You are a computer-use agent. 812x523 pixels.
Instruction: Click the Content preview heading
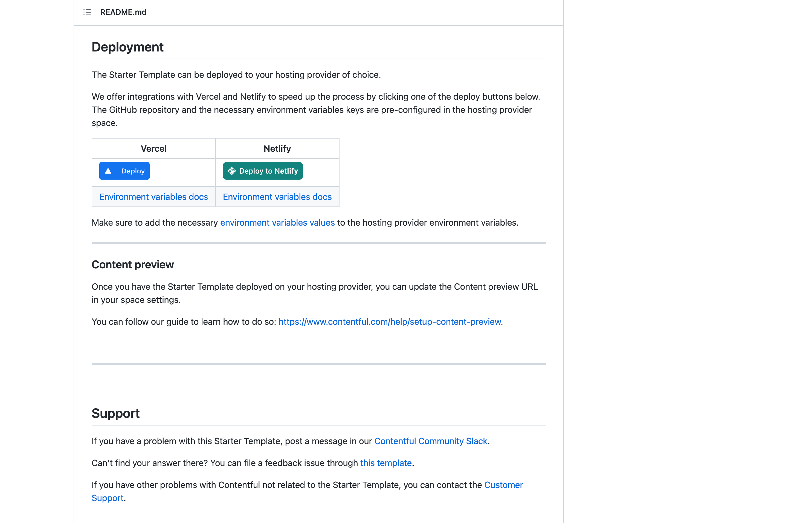tap(133, 265)
